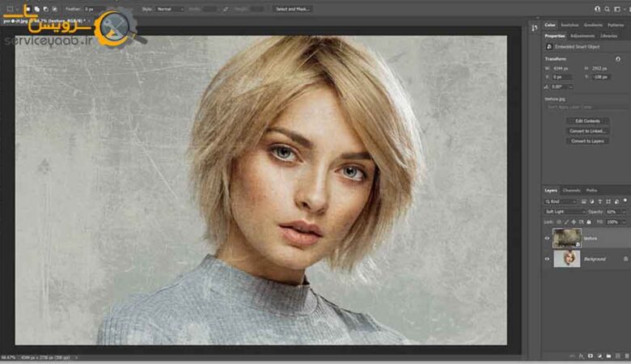Switch to the Gradients tab
Screen dimensions: 631x364
point(593,25)
